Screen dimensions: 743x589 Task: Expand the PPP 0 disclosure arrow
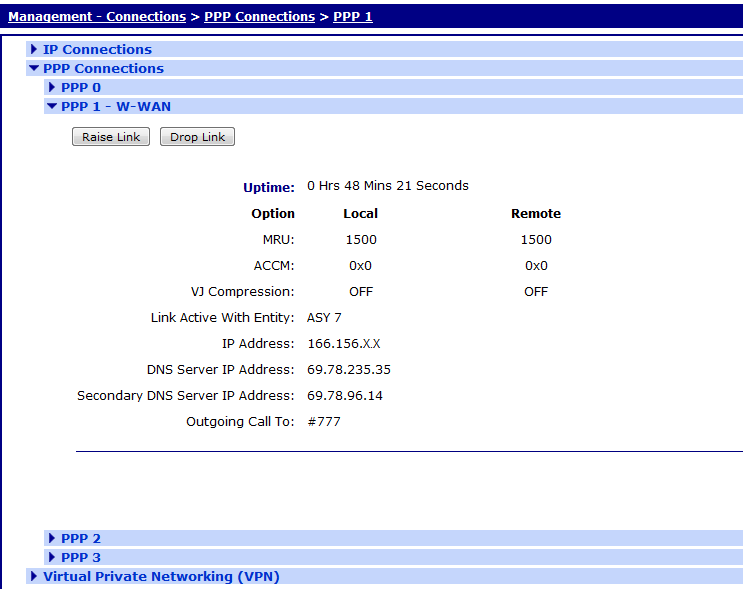click(52, 87)
